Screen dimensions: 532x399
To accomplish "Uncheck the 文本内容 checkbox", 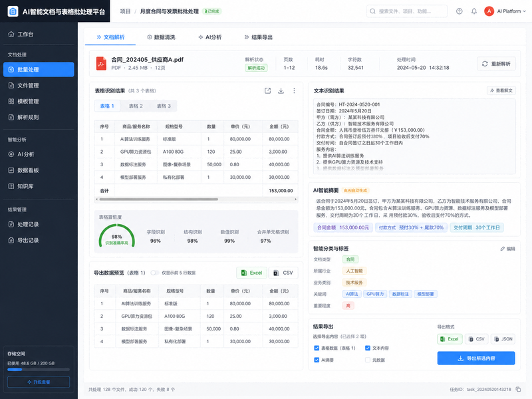I will pyautogui.click(x=368, y=348).
